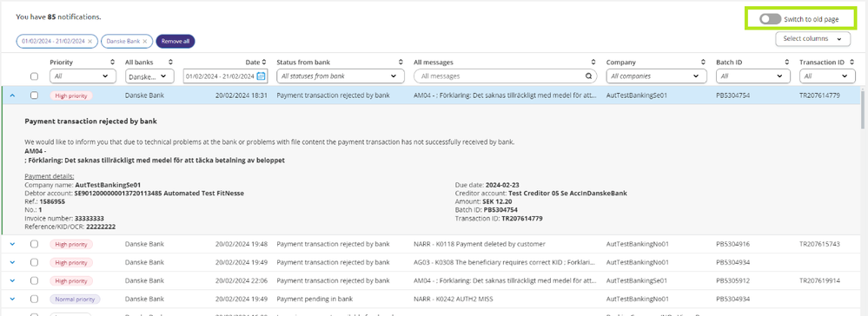The width and height of the screenshot is (868, 316).
Task: Sort by the Priority column arrows
Action: 112,63
